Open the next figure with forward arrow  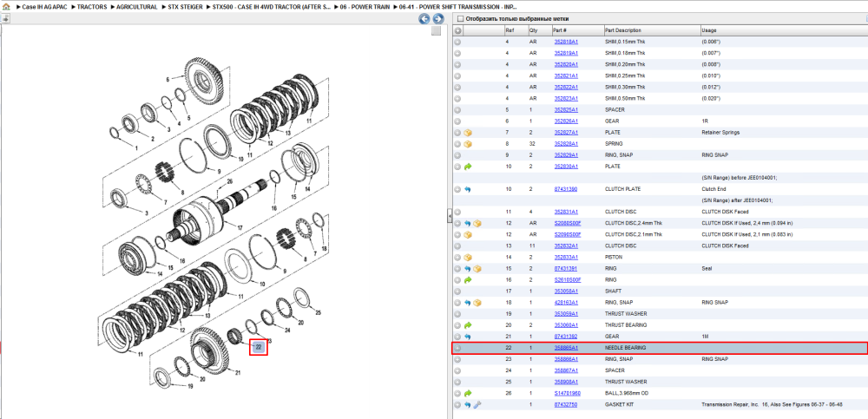(437, 19)
